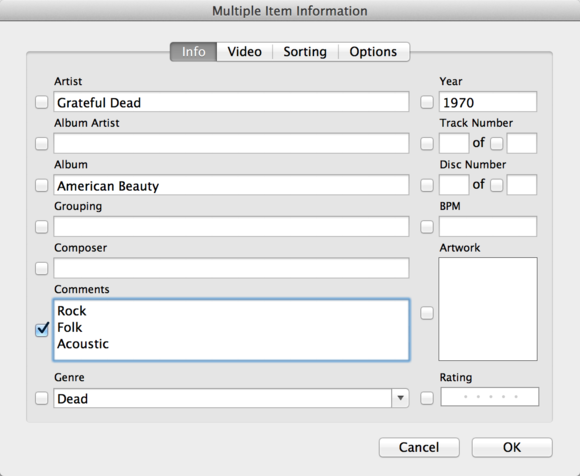Click the Year field showing 1970
The width and height of the screenshot is (580, 476).
click(488, 102)
